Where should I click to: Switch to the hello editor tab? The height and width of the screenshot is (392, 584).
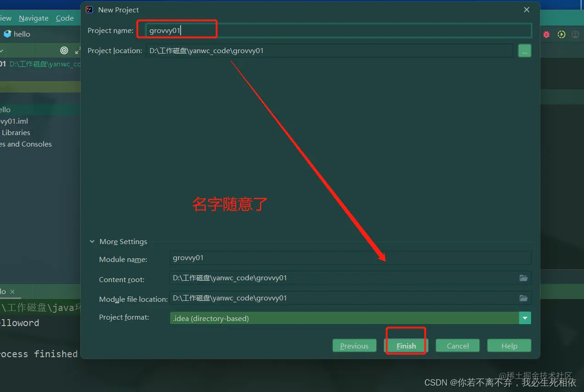tap(4, 291)
